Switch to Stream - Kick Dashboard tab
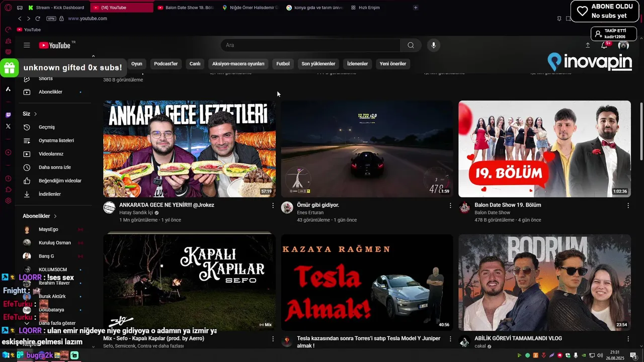Image resolution: width=644 pixels, height=362 pixels. pos(57,8)
